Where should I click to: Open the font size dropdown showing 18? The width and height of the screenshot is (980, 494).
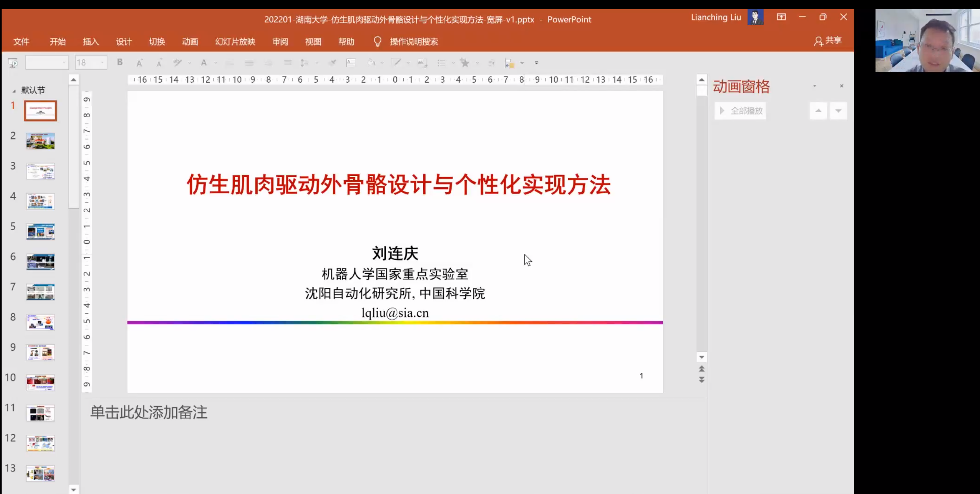point(102,63)
